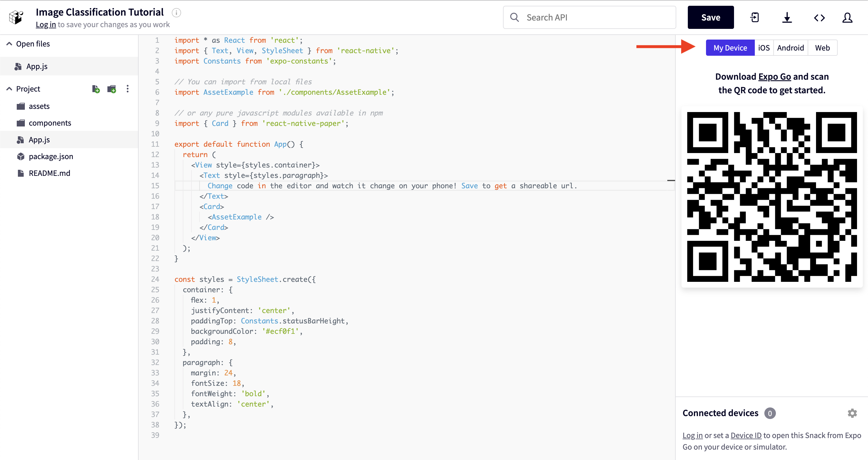Click the Expo Snack logo icon
This screenshot has height=460, width=868.
(x=16, y=17)
